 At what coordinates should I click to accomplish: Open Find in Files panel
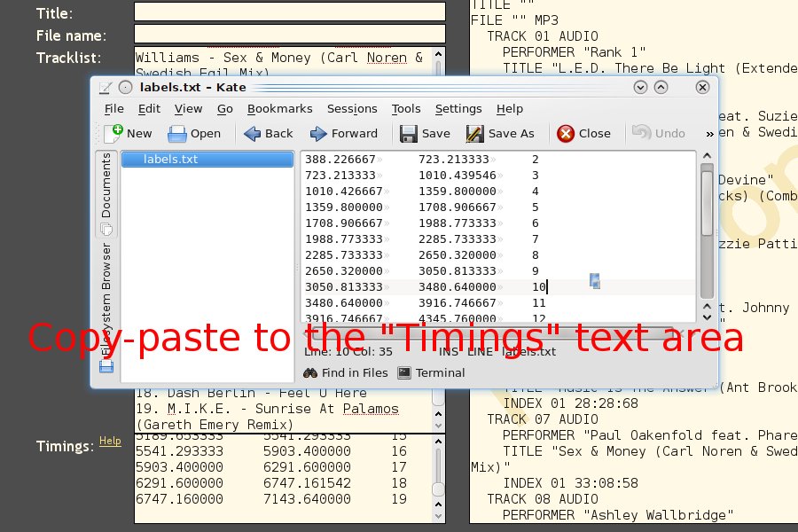[x=345, y=372]
